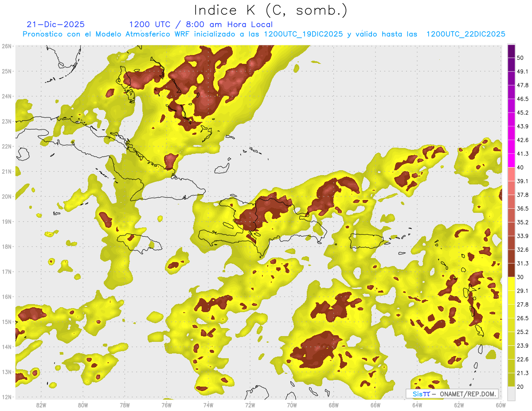
Task: Click the dark brown swatch between 30 and 31.3
Action: (x=512, y=270)
